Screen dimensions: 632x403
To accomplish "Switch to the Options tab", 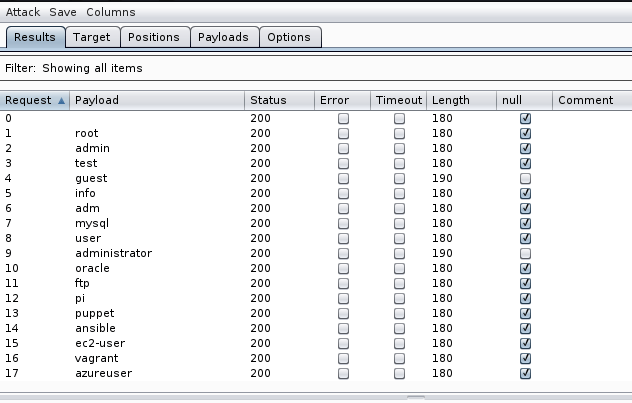I will tap(289, 37).
